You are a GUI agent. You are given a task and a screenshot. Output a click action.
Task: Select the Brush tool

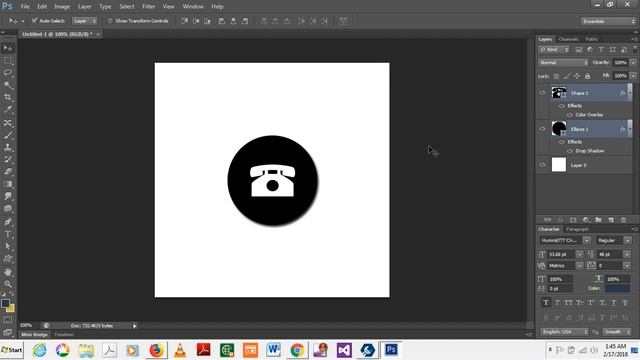click(x=8, y=135)
